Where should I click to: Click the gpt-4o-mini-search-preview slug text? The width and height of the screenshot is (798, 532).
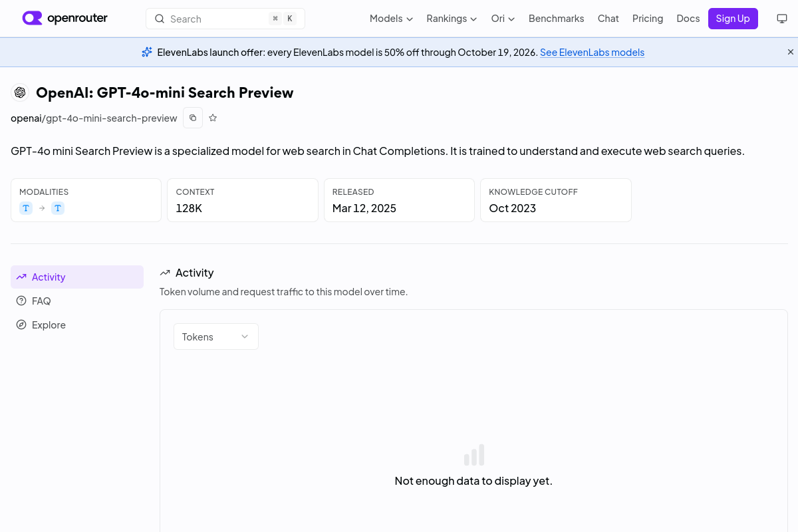click(112, 118)
